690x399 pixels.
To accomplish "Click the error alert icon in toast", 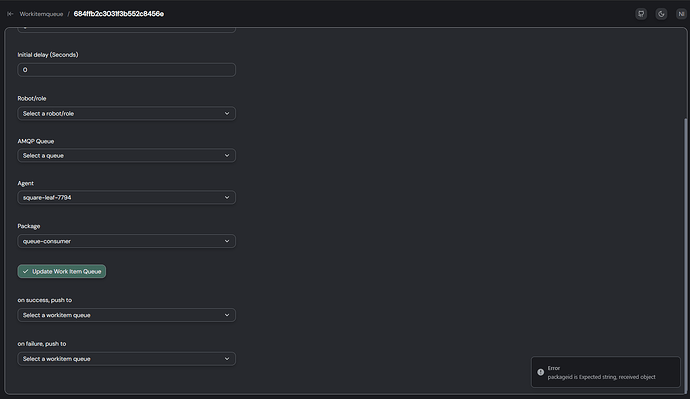I will click(540, 372).
